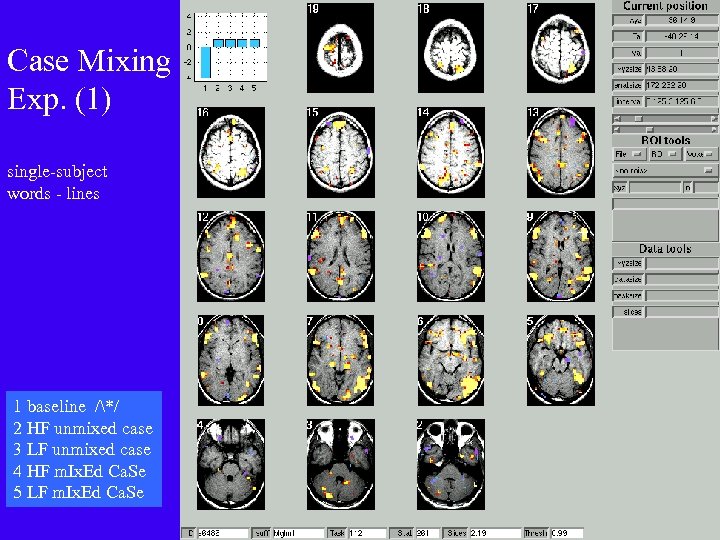720x540 pixels.
Task: Click 'Case Mixing Exp. (1)' title text
Action: pos(89,79)
